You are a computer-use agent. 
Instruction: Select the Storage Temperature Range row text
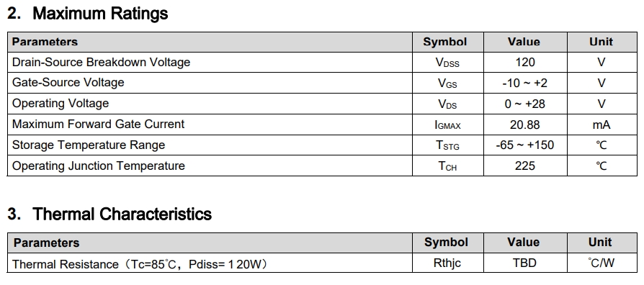[x=89, y=145]
